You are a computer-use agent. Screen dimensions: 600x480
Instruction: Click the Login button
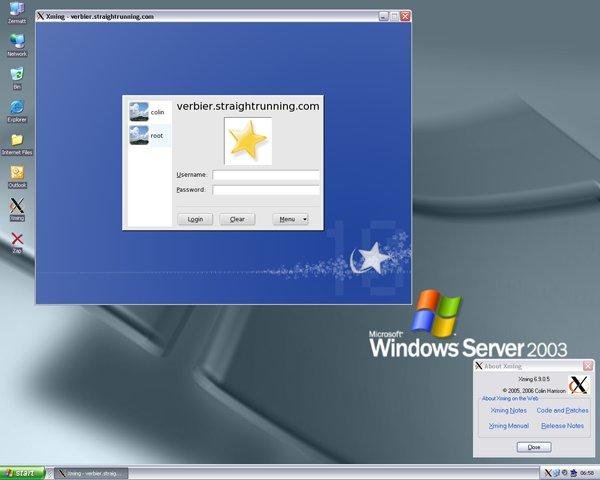195,219
